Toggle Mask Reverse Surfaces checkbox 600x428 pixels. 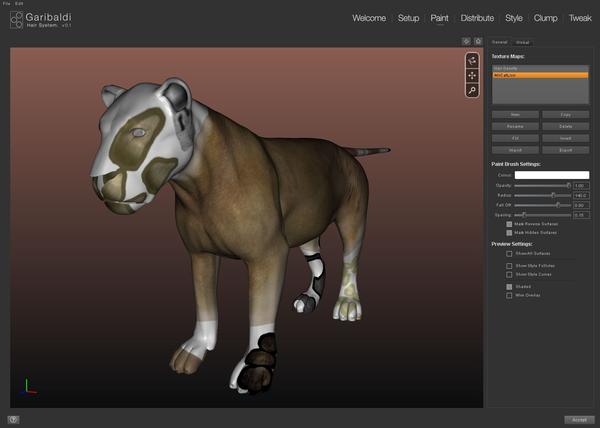point(509,224)
